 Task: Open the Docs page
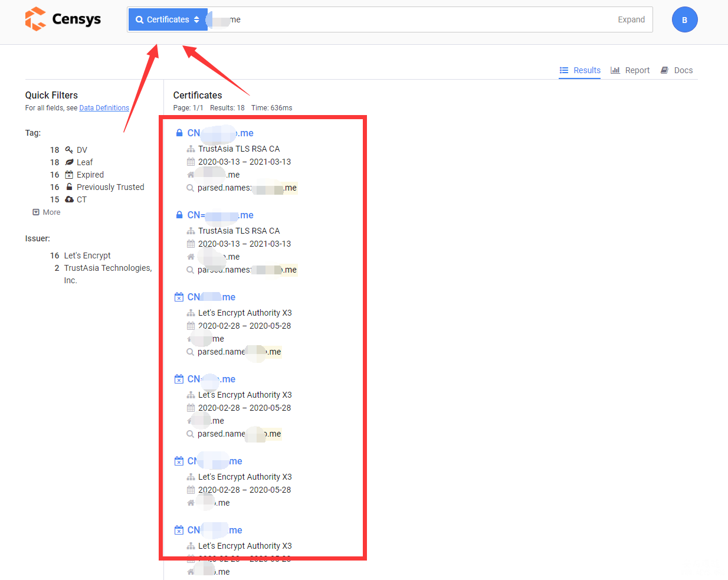[677, 70]
